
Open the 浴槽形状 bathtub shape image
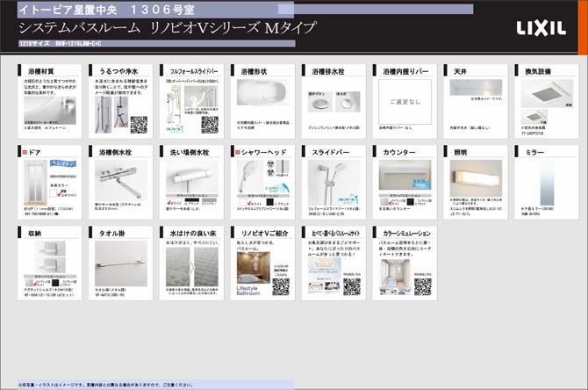pos(263,92)
